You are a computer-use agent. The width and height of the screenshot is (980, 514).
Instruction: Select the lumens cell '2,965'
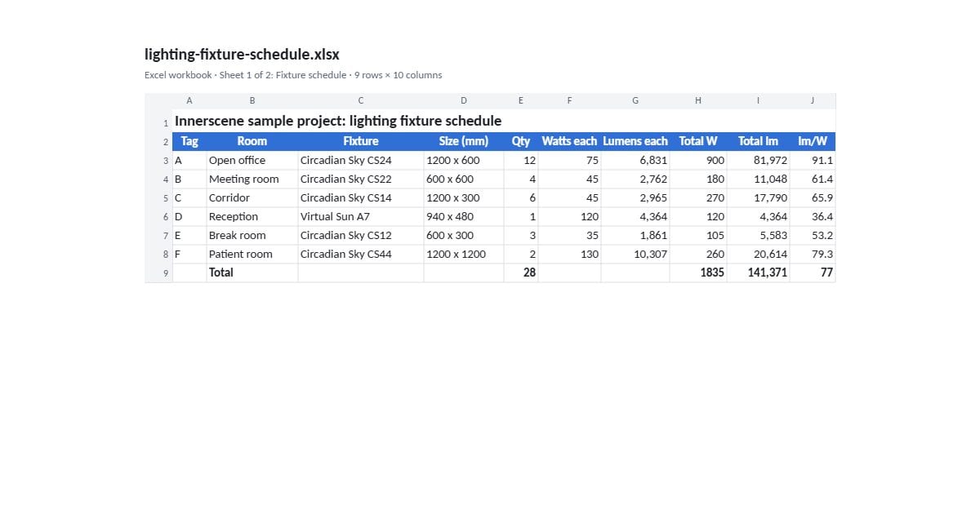pyautogui.click(x=635, y=198)
